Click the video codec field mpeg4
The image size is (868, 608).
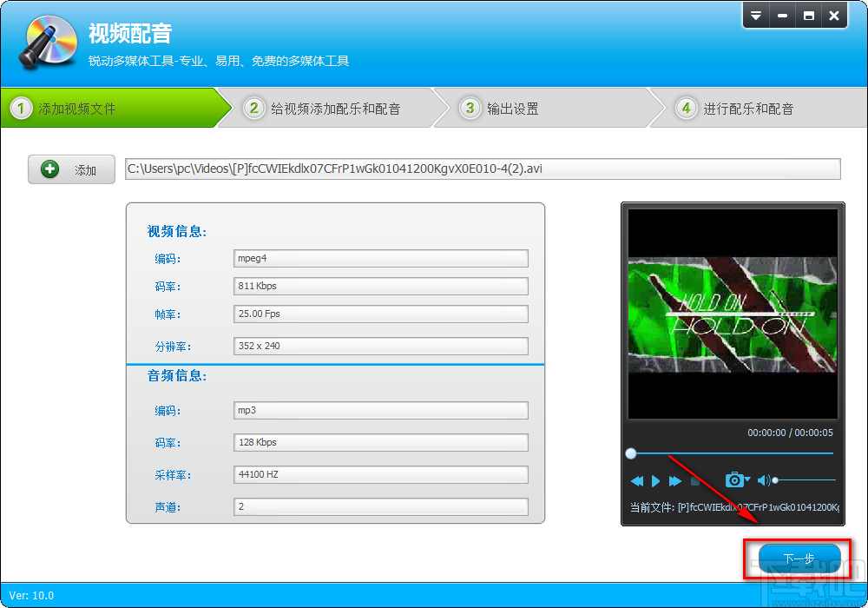pyautogui.click(x=381, y=258)
